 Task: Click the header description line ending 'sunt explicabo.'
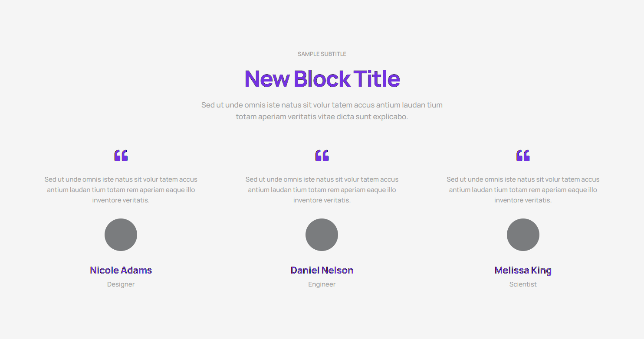(x=322, y=117)
